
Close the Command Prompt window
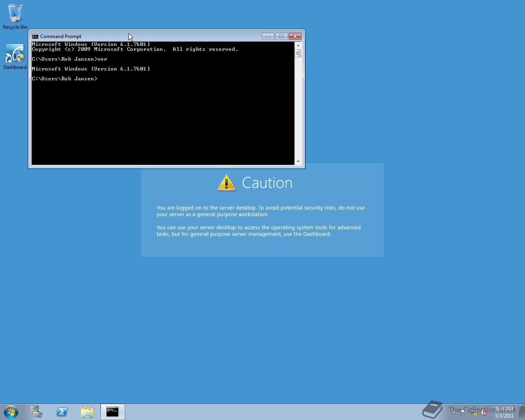point(295,37)
